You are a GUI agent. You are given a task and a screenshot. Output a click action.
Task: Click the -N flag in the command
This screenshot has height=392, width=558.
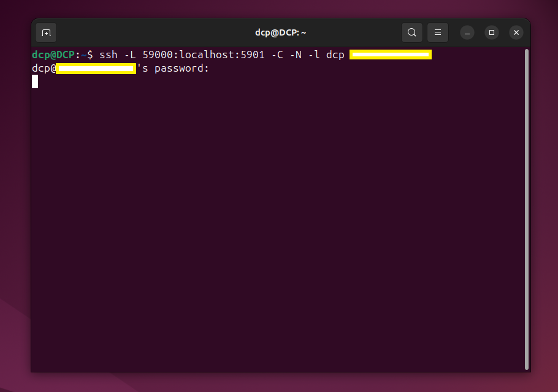click(x=296, y=55)
